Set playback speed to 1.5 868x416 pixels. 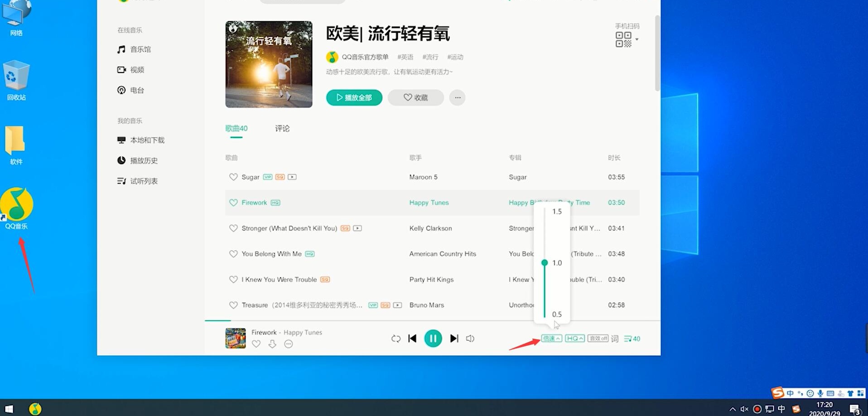coord(557,212)
